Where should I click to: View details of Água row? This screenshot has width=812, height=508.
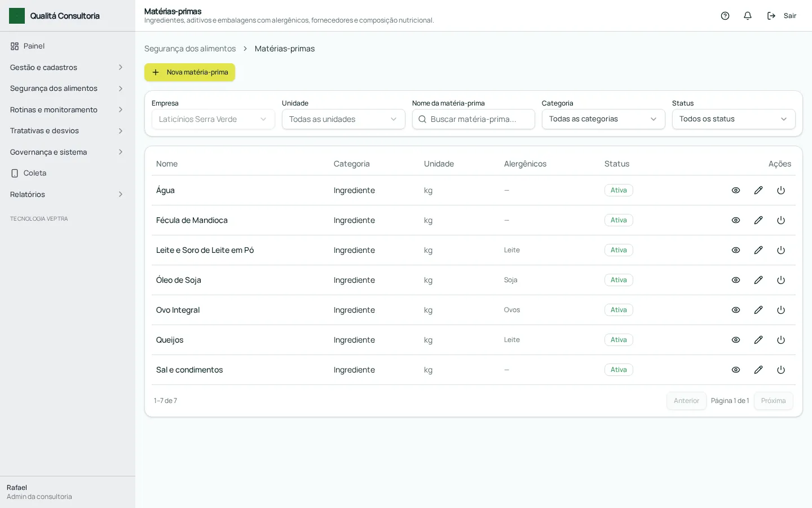pos(736,190)
